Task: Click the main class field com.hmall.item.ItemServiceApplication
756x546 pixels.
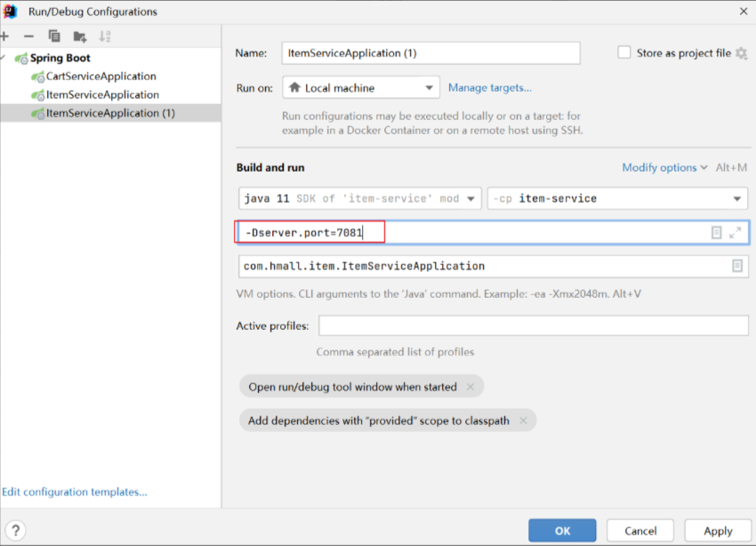Action: (494, 266)
